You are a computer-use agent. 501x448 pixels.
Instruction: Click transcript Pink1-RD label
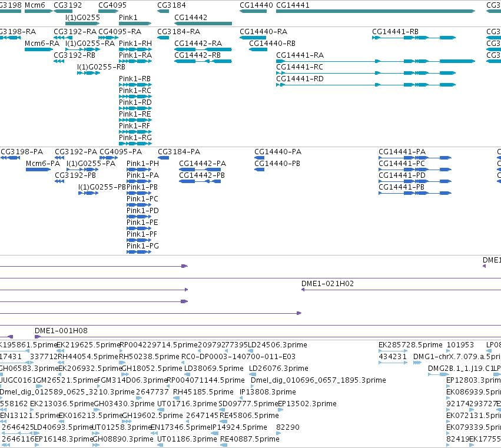coord(135,102)
